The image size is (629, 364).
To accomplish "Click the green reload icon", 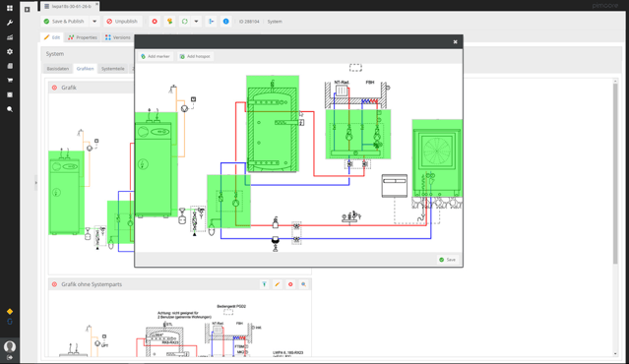I will pyautogui.click(x=184, y=22).
